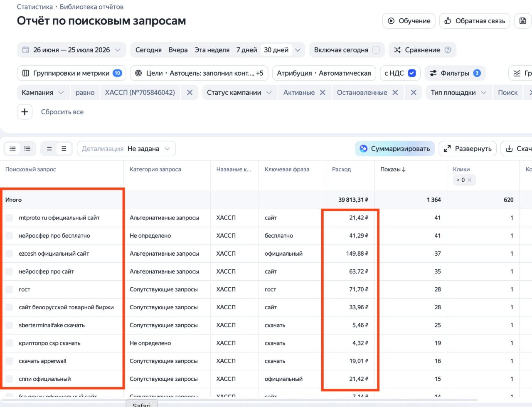Select the Сегодня period tab
Viewport: 532px width, 407px height.
148,50
